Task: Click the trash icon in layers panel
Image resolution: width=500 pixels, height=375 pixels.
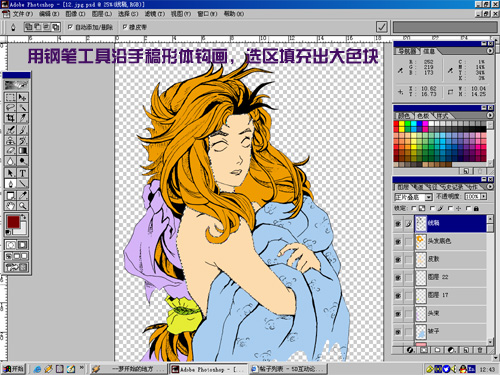Action: pyautogui.click(x=480, y=350)
